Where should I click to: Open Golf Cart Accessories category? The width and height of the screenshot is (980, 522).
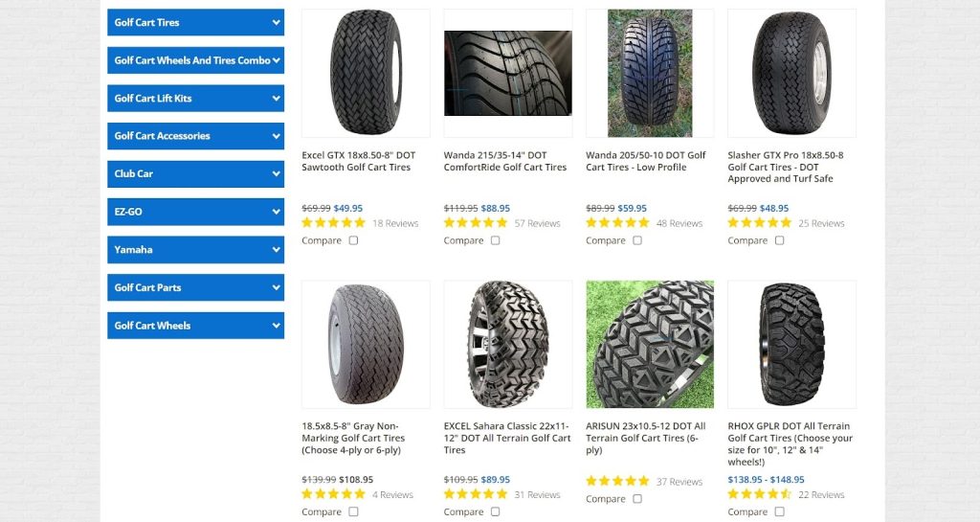pyautogui.click(x=195, y=136)
